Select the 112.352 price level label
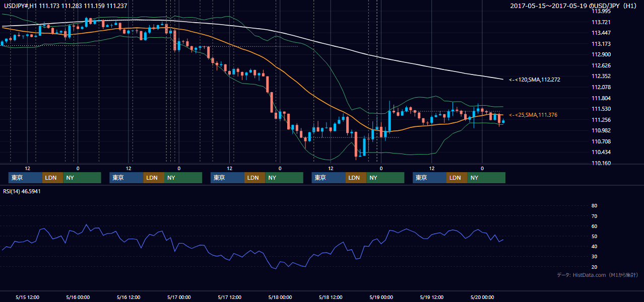The image size is (644, 302). tap(601, 77)
